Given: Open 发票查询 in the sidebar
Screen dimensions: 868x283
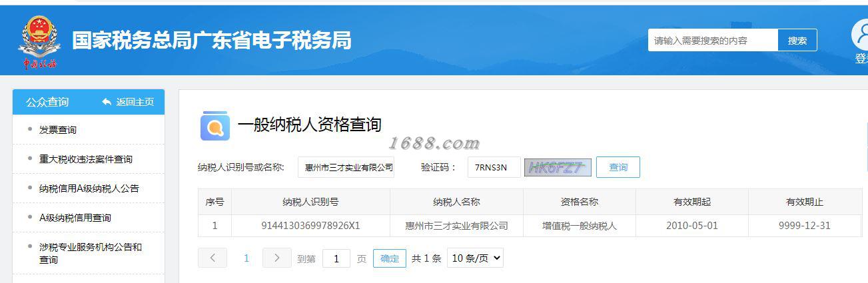Looking at the screenshot, I should pos(58,130).
